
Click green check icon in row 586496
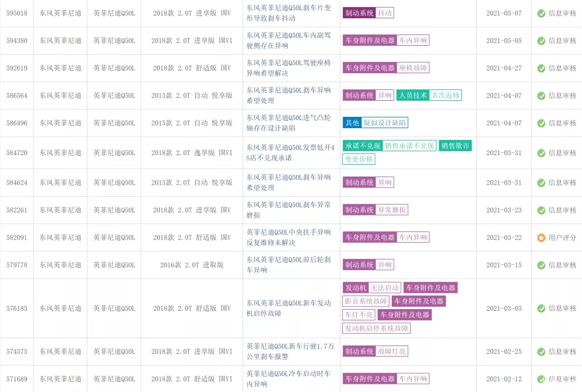pos(541,123)
